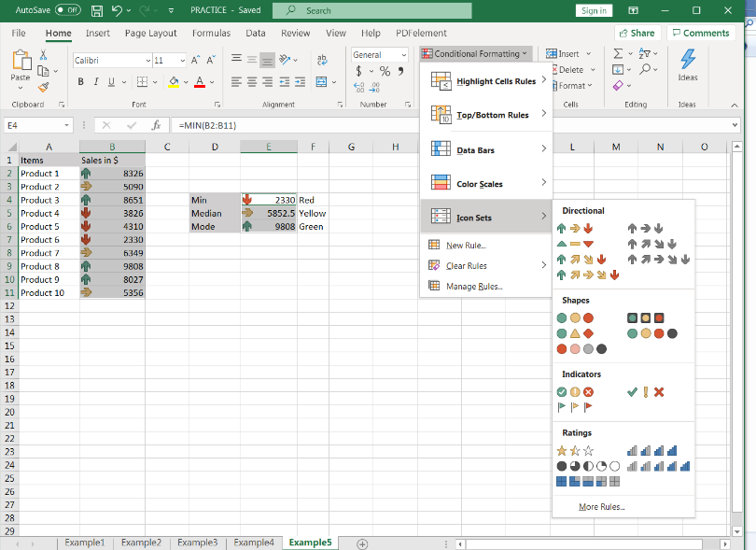Image resolution: width=756 pixels, height=550 pixels.
Task: Open the Color Scales submenu
Action: coord(487,184)
